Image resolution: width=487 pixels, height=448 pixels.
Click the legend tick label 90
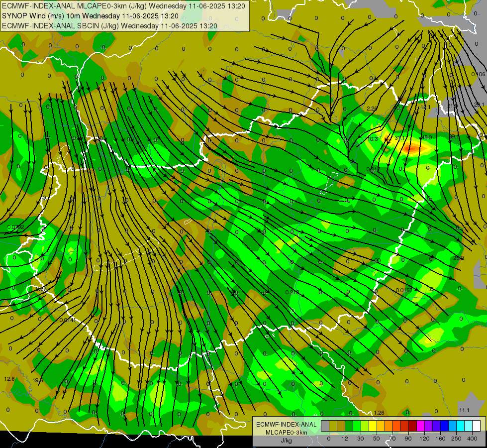click(x=408, y=439)
